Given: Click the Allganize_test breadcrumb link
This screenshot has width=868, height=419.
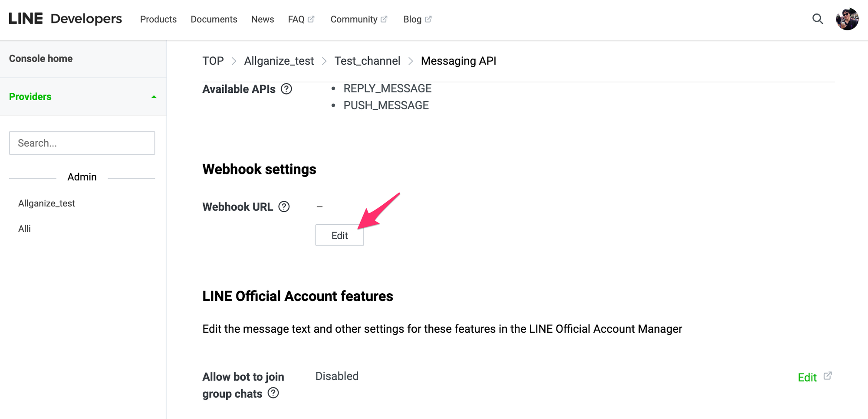Looking at the screenshot, I should [x=279, y=61].
